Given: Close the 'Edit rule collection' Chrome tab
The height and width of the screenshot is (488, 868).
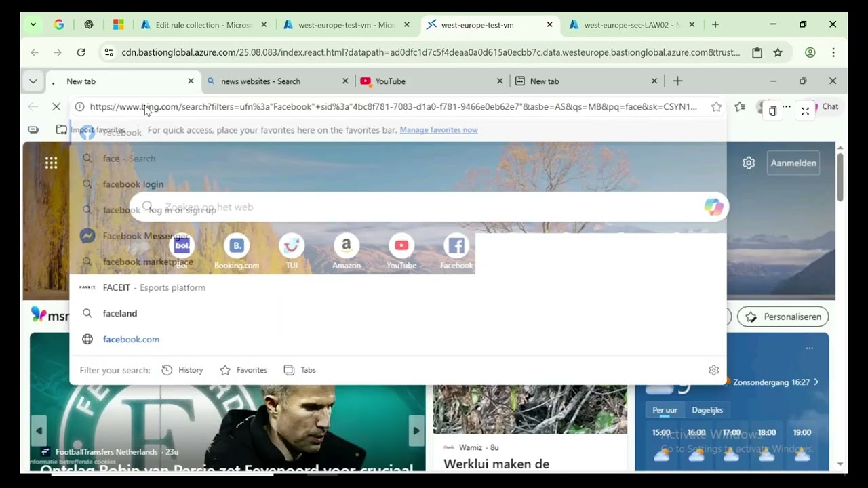Looking at the screenshot, I should [x=264, y=24].
